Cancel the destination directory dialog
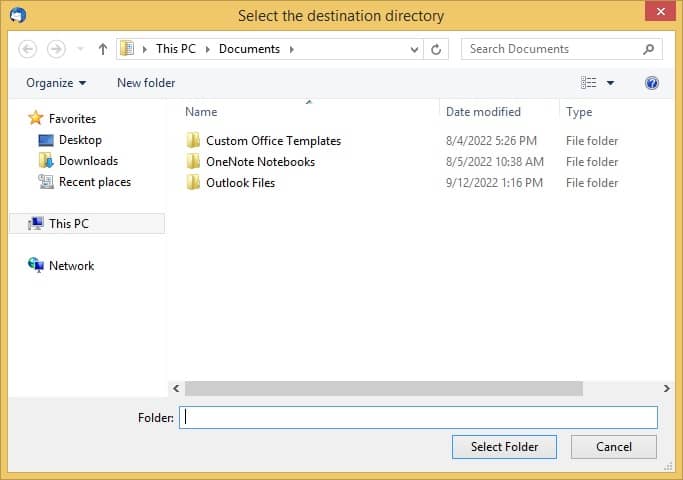 point(614,447)
